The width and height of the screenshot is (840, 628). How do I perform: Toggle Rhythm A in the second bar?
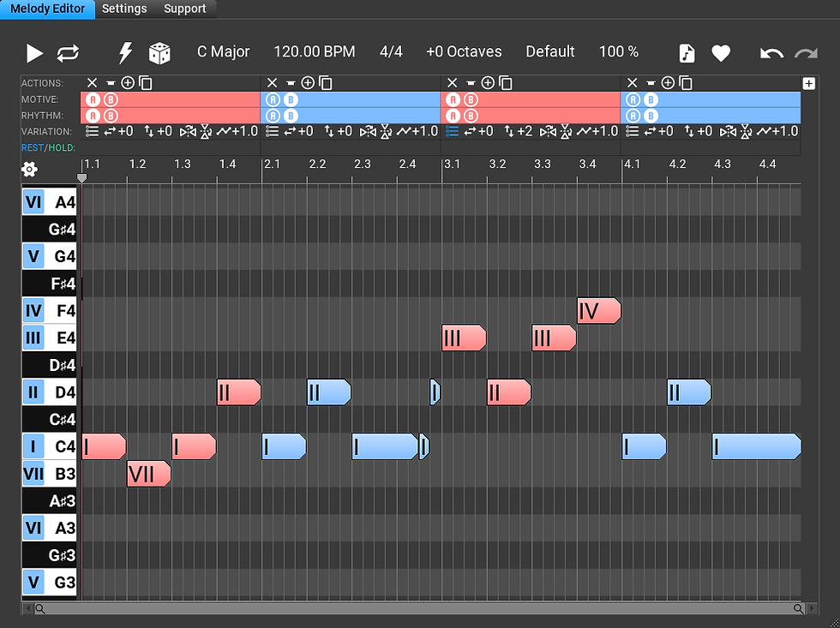273,114
